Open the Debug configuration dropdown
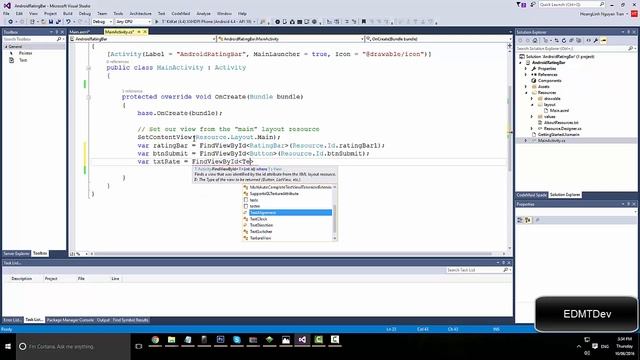 [102, 22]
